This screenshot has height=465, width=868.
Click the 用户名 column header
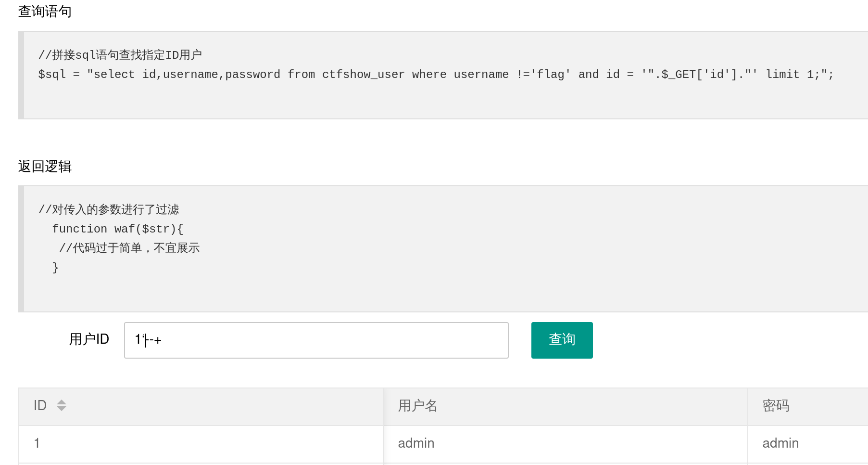pyautogui.click(x=417, y=406)
